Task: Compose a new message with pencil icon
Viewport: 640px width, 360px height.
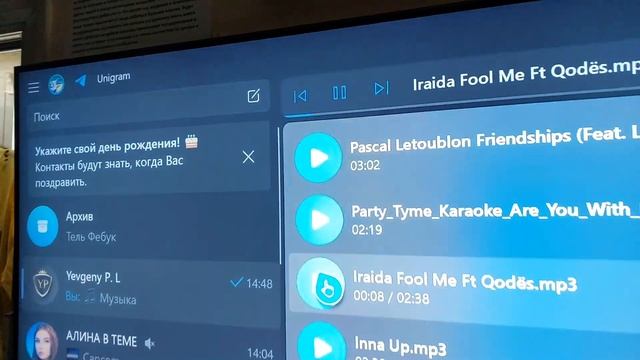Action: tap(253, 96)
